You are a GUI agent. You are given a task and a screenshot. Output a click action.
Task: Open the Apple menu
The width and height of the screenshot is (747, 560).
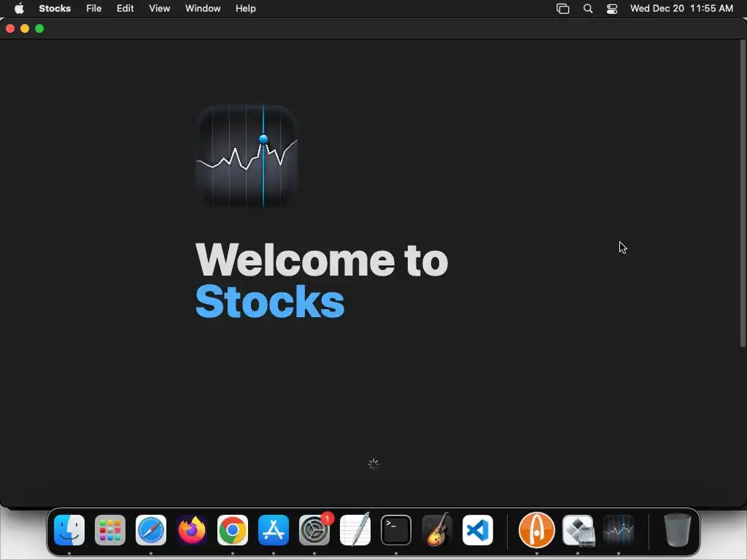(x=19, y=9)
